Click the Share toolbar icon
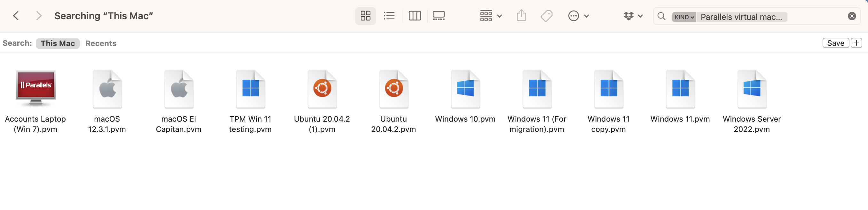The width and height of the screenshot is (868, 210). point(521,16)
